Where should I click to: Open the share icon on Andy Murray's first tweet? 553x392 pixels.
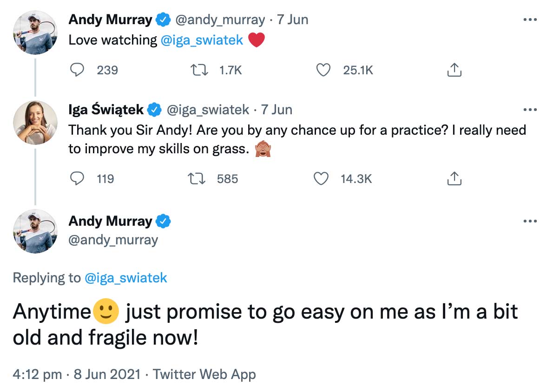pyautogui.click(x=454, y=70)
